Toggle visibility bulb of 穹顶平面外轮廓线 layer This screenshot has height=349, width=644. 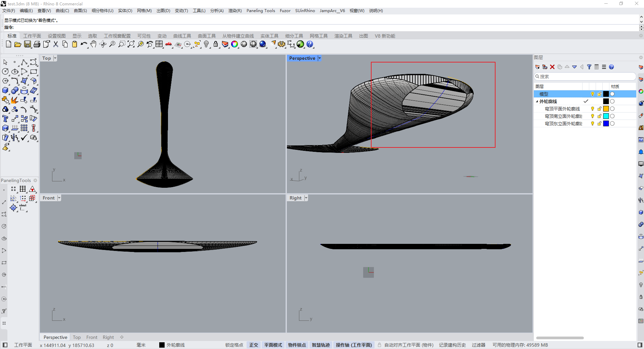click(593, 109)
